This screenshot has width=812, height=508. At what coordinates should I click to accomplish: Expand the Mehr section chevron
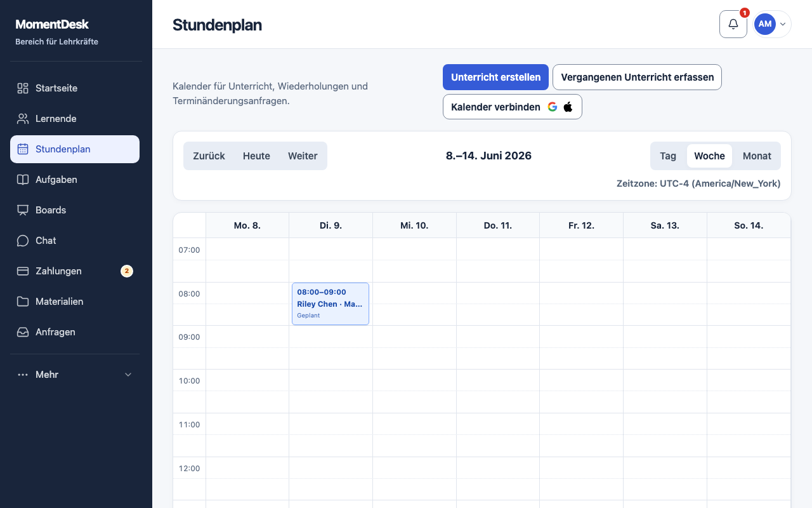[x=128, y=375]
